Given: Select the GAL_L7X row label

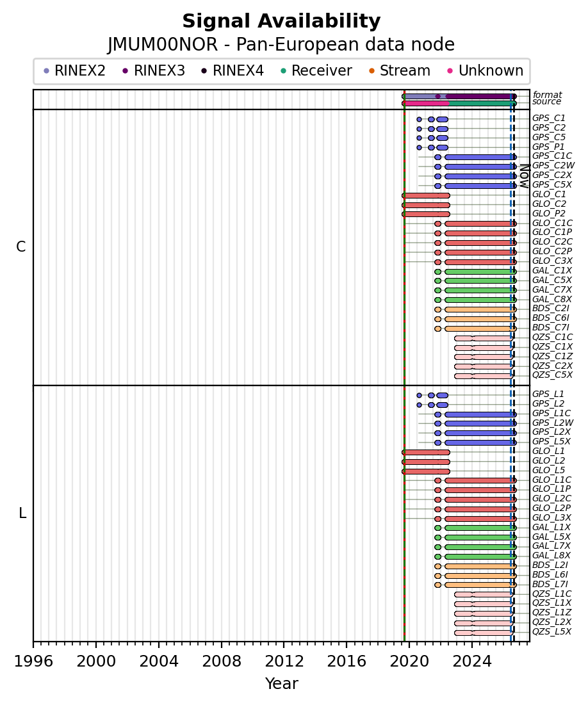Looking at the screenshot, I should [x=551, y=546].
